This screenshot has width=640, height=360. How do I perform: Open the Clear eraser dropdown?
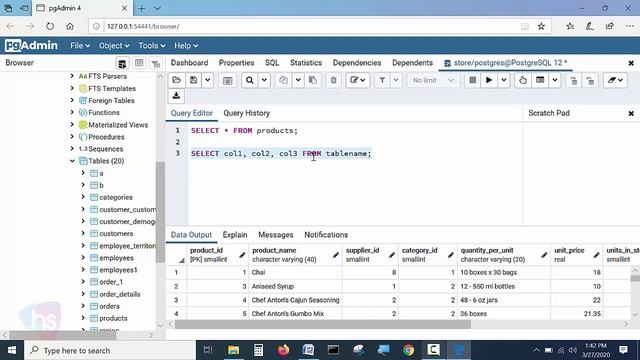point(615,80)
